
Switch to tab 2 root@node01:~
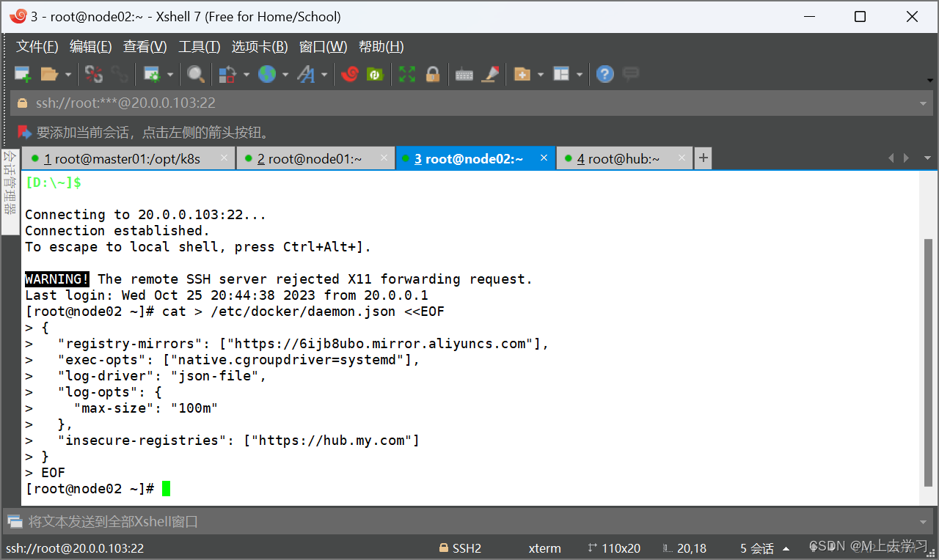pos(316,158)
